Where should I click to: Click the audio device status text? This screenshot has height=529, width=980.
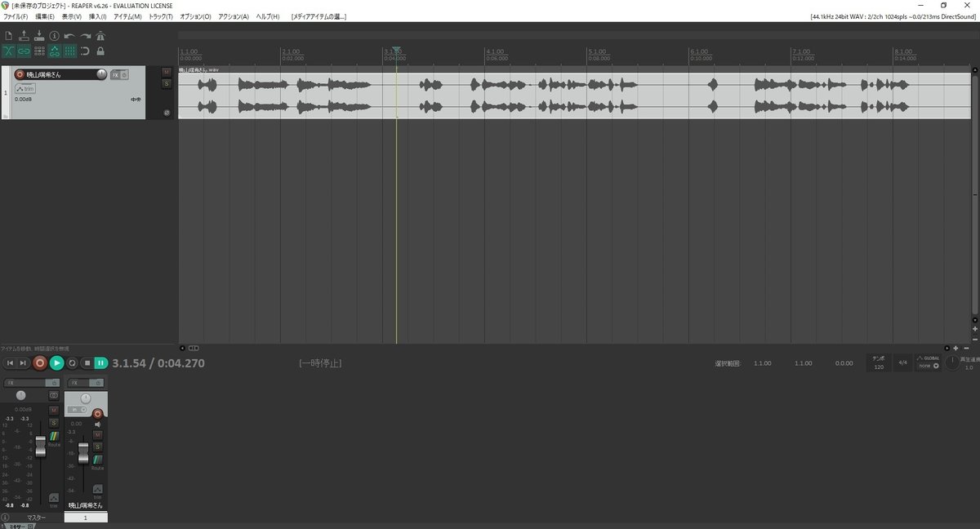coord(893,16)
